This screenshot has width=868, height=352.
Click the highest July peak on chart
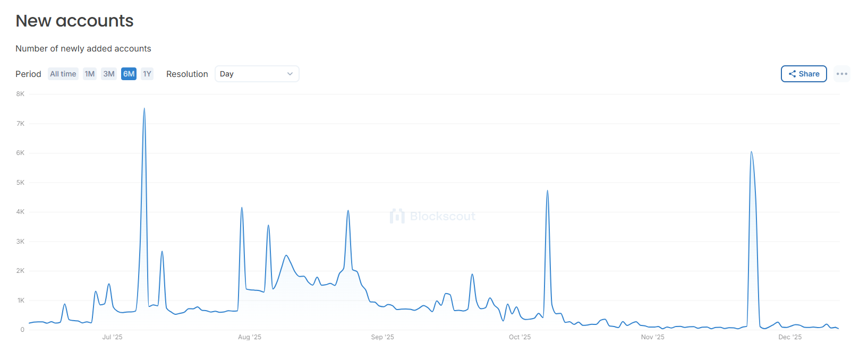click(x=144, y=109)
